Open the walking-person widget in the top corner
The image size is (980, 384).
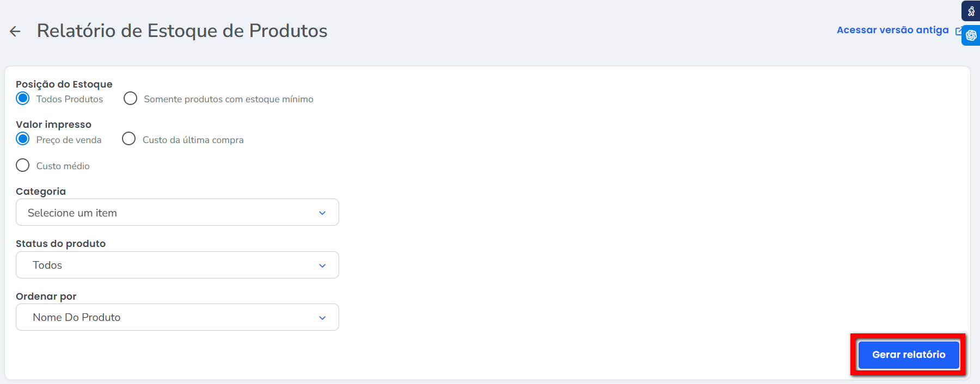tap(971, 11)
